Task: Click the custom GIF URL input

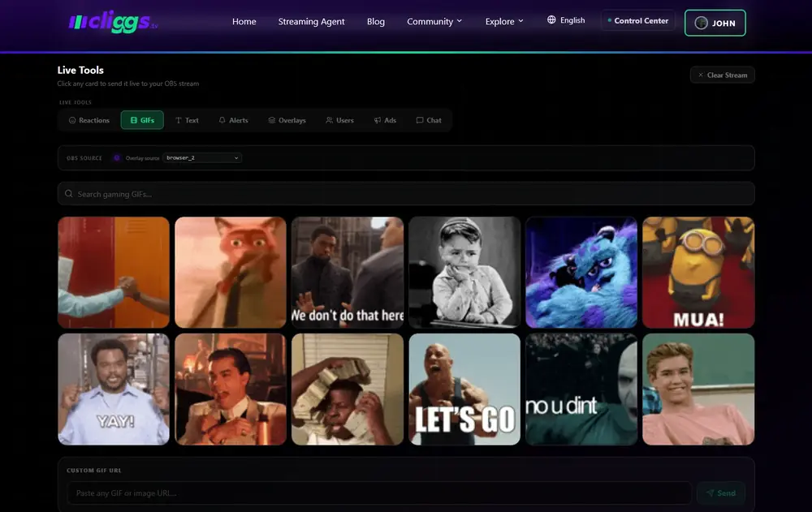Action: tap(379, 493)
